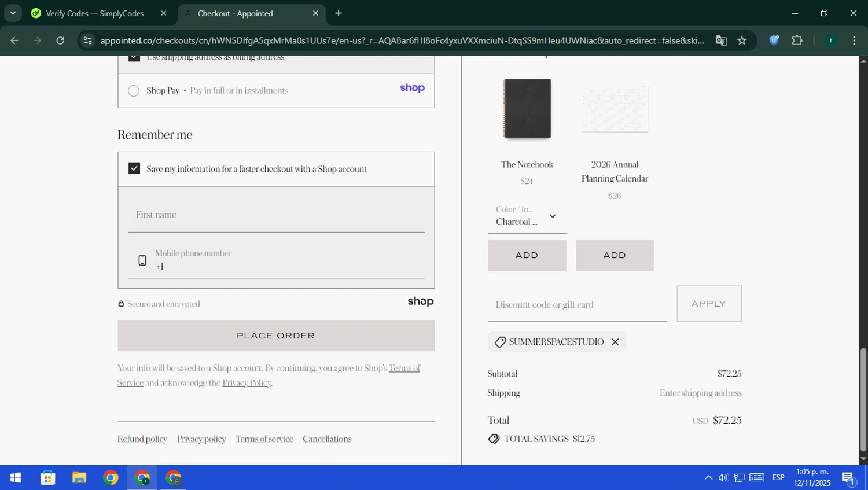Open Shop's Privacy Policy link in disclaimer
Image resolution: width=868 pixels, height=490 pixels.
tap(247, 383)
